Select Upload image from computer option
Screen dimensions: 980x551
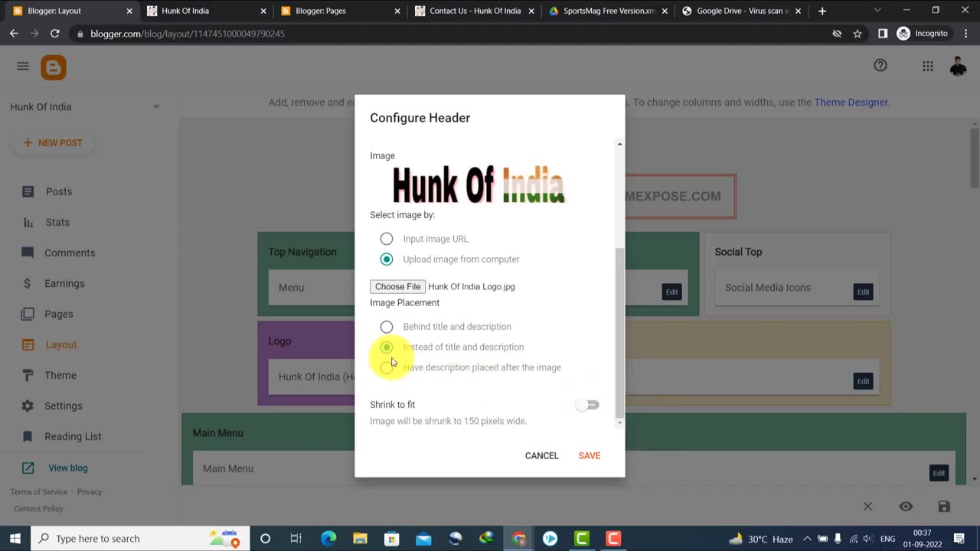(x=387, y=259)
